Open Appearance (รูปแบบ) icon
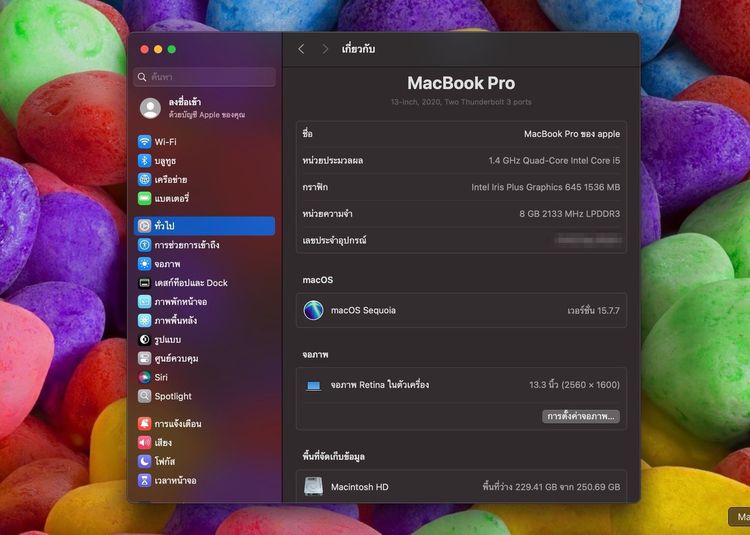 (144, 339)
